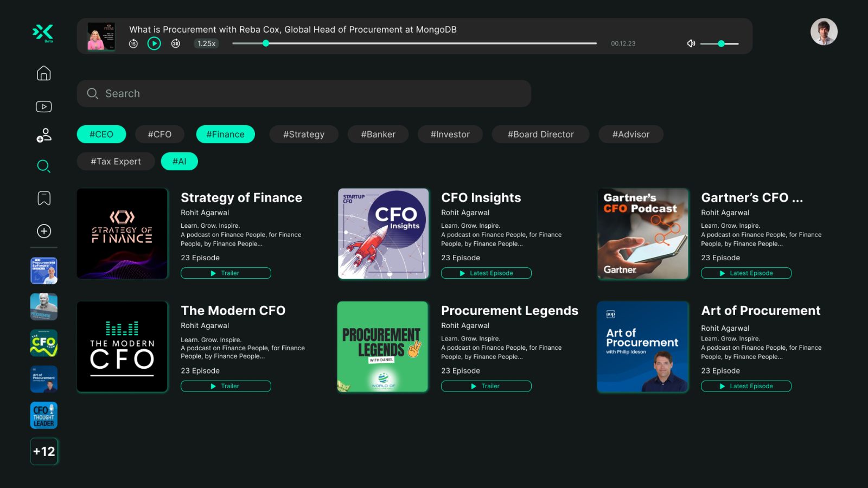Play Trailer for Procurement Legends
Viewport: 868px width, 488px height.
486,386
